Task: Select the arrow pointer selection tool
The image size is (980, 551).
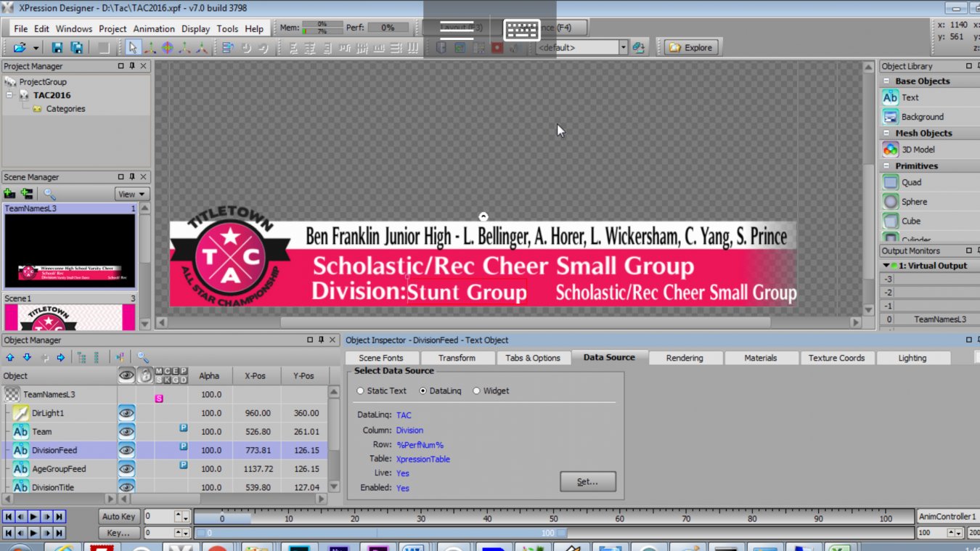Action: [x=132, y=48]
